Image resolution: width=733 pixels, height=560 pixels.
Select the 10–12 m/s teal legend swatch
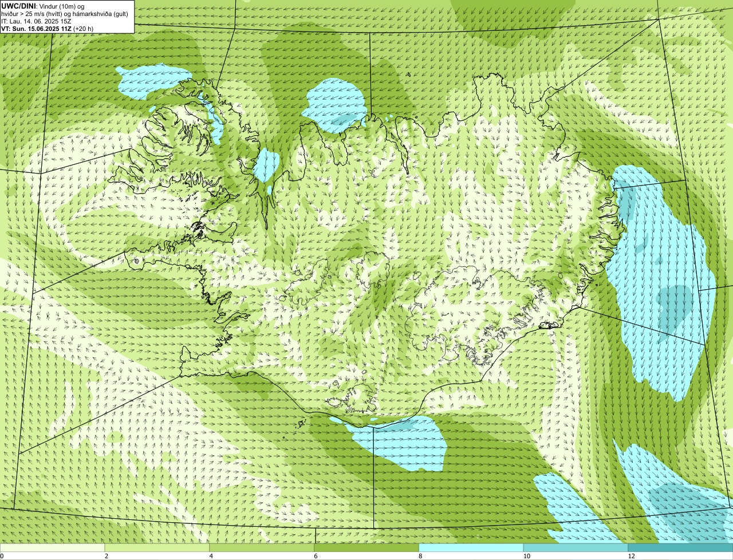pyautogui.click(x=576, y=547)
